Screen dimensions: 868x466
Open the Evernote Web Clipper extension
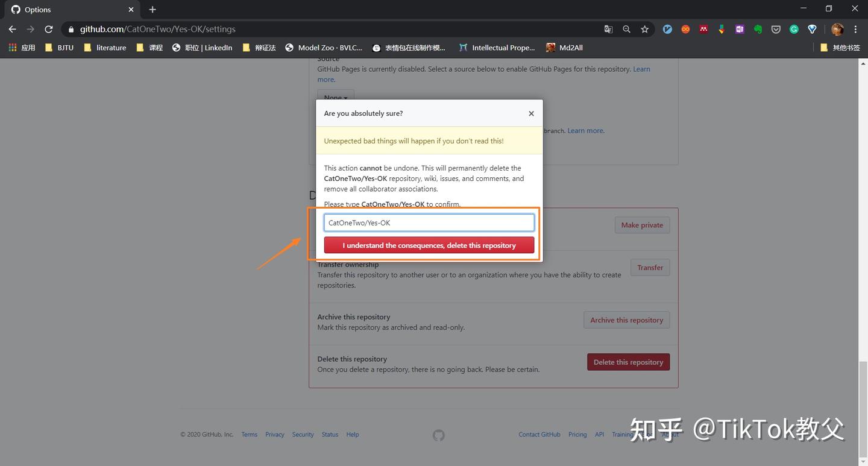pos(758,29)
